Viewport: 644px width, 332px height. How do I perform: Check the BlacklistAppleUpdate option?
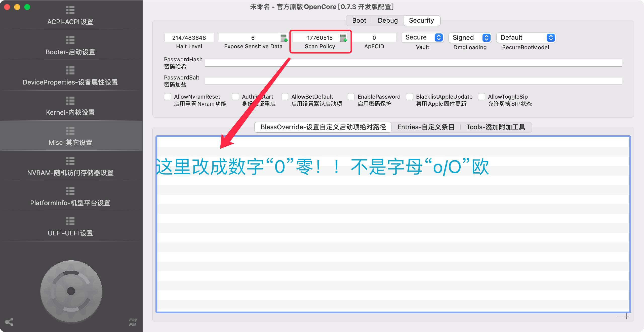click(x=410, y=97)
